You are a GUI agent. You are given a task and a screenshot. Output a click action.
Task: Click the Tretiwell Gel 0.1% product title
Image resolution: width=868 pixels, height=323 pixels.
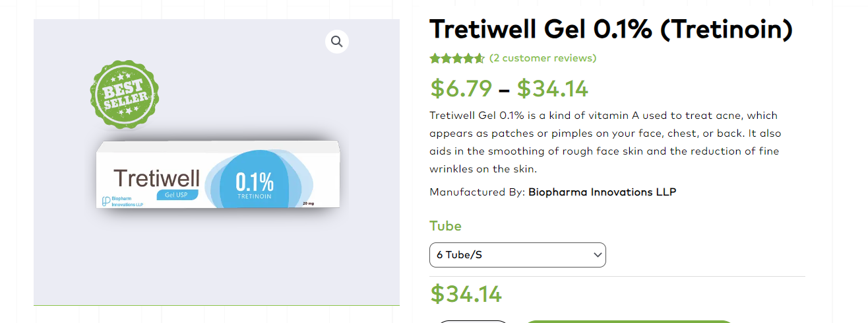click(611, 30)
